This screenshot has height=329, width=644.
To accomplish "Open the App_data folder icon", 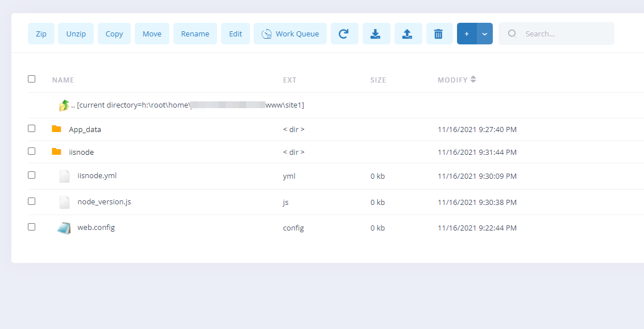I will coord(56,129).
